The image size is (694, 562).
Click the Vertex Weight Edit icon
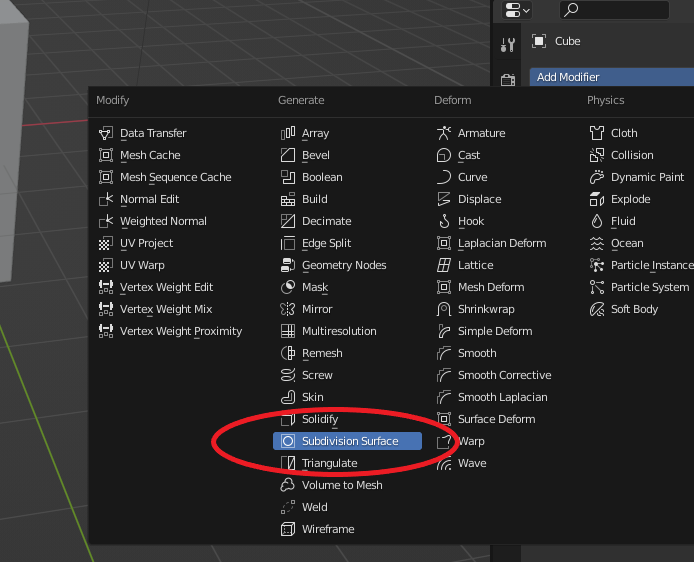106,287
